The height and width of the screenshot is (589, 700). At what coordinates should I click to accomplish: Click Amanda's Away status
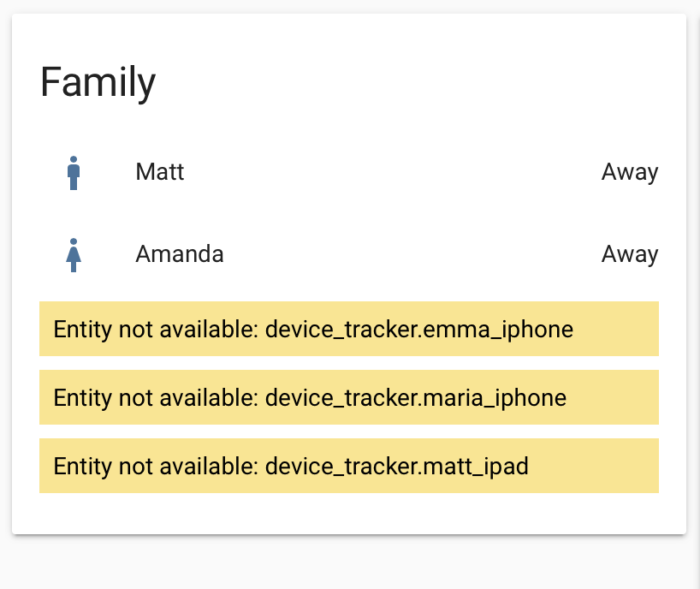[630, 254]
